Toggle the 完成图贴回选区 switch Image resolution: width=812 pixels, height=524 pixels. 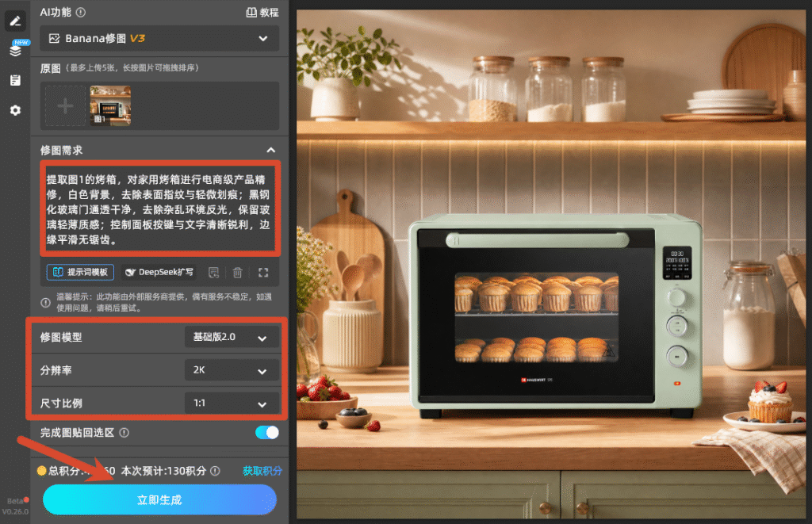[266, 433]
